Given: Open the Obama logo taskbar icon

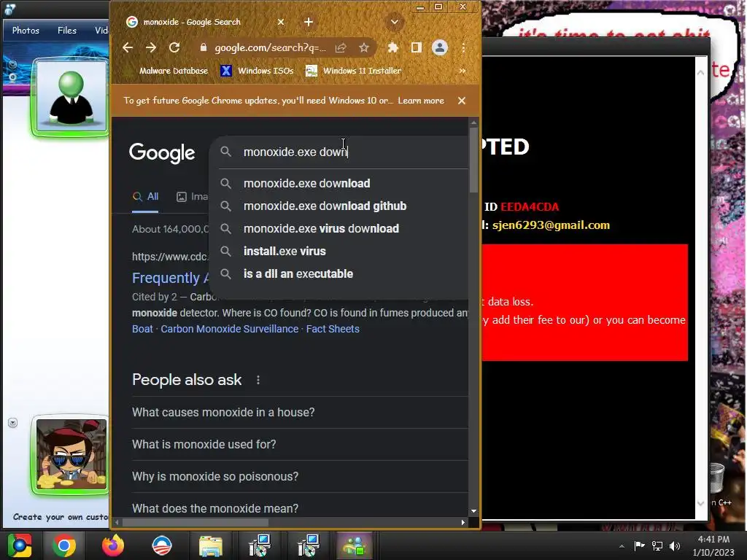Looking at the screenshot, I should pos(161,545).
